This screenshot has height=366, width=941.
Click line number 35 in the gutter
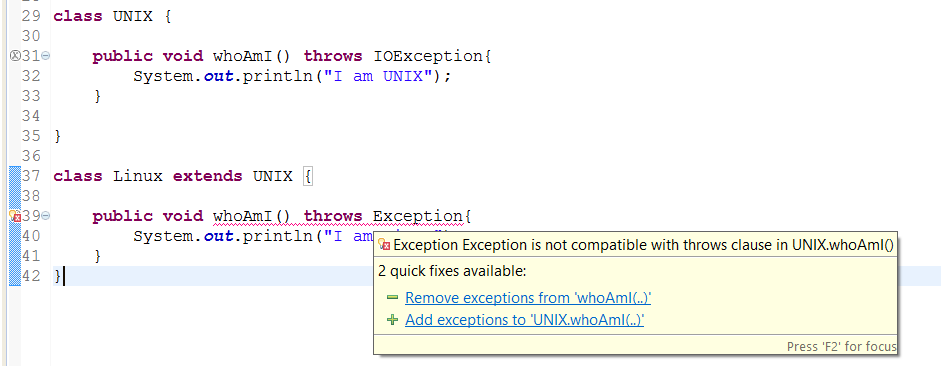point(31,136)
